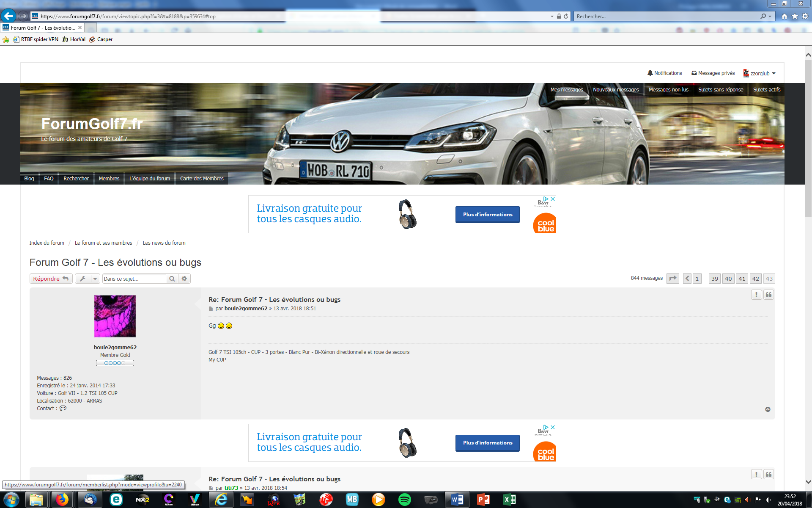Click the back-to-top arrow in first post

(x=768, y=409)
